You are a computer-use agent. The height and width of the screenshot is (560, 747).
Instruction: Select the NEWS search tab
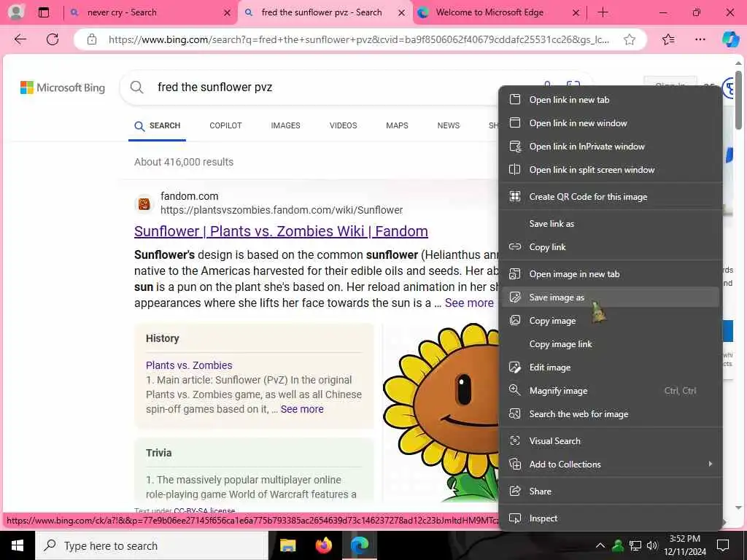click(449, 125)
